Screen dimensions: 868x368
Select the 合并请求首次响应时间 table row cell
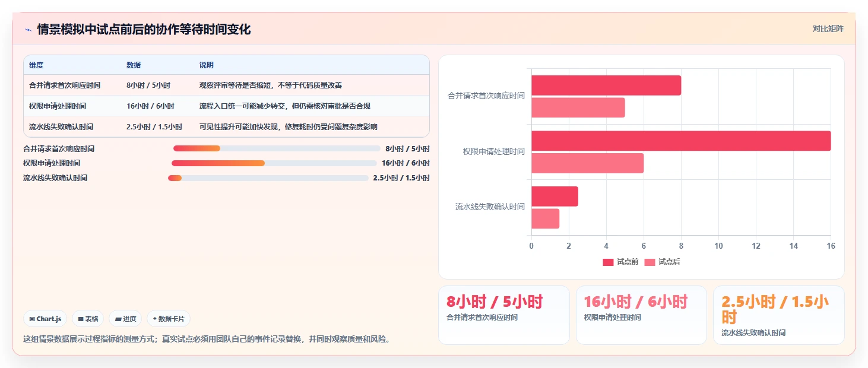click(65, 85)
